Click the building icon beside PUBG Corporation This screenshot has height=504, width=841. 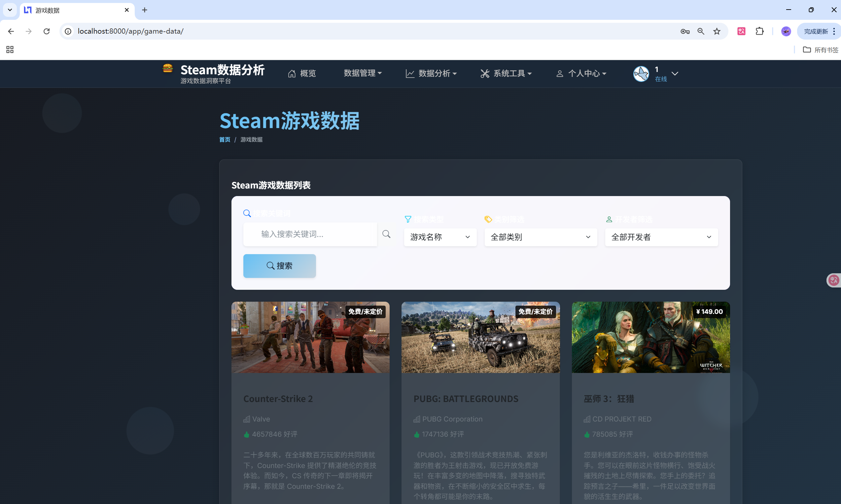tap(417, 419)
